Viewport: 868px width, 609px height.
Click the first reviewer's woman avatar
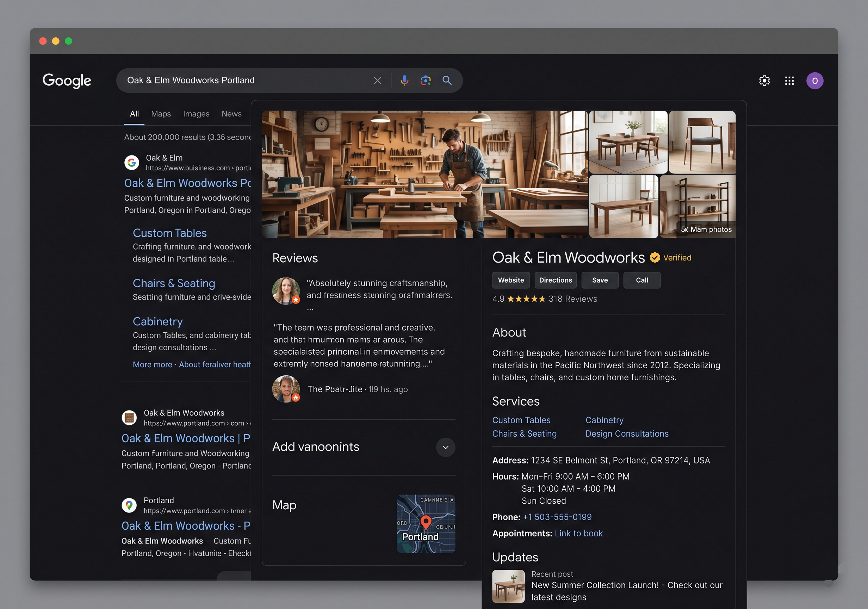coord(286,291)
